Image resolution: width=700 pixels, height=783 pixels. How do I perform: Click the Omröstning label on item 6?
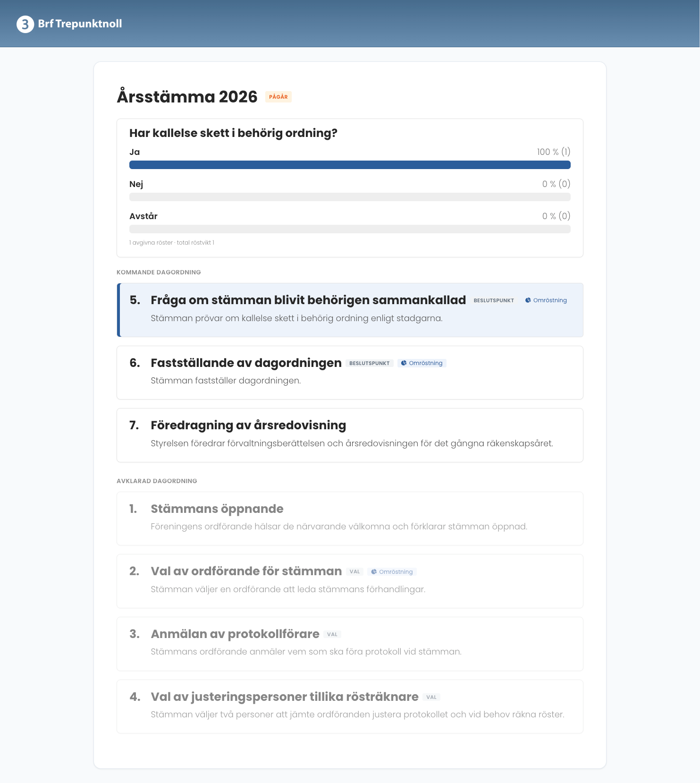coord(426,363)
